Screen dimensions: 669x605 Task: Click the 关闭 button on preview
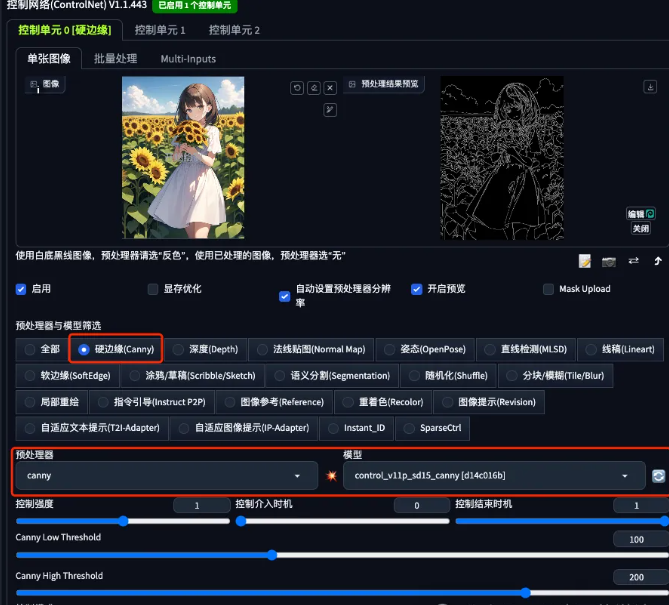tap(640, 229)
